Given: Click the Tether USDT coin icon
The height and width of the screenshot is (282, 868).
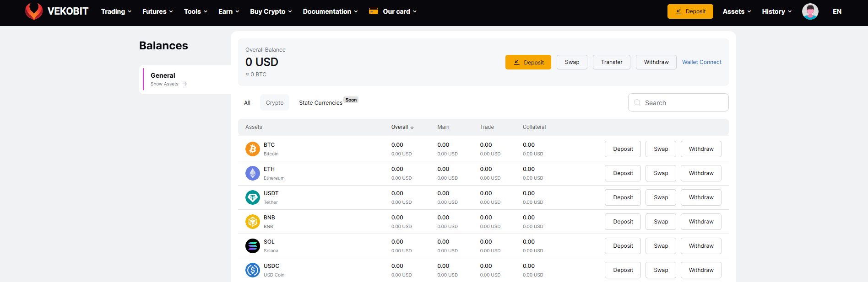Looking at the screenshot, I should [x=253, y=197].
